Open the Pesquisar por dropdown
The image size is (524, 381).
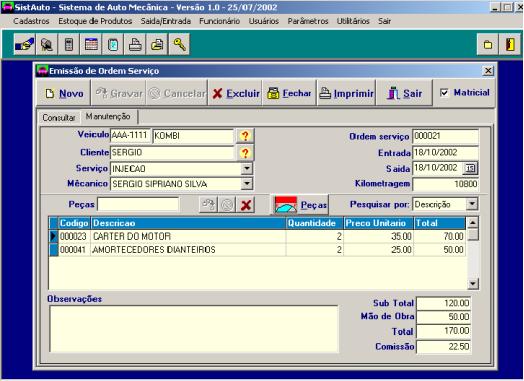pyautogui.click(x=472, y=204)
